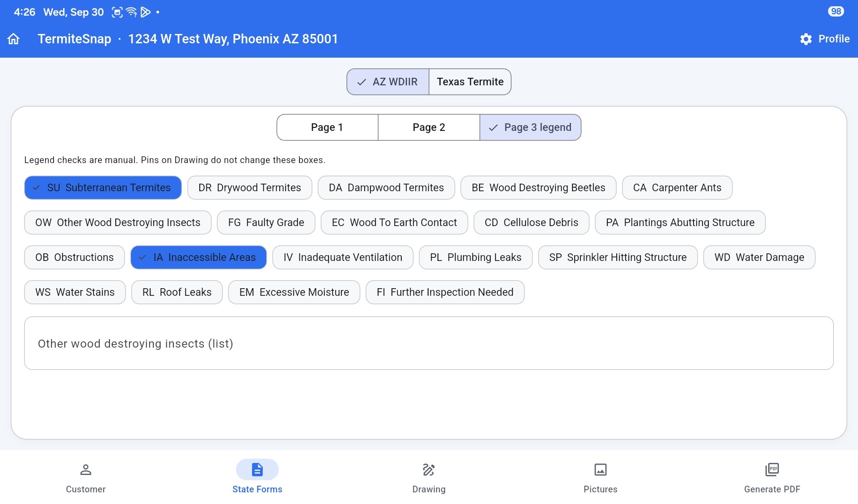Open the Customer tab
Image resolution: width=858 pixels, height=504 pixels.
pos(86,478)
